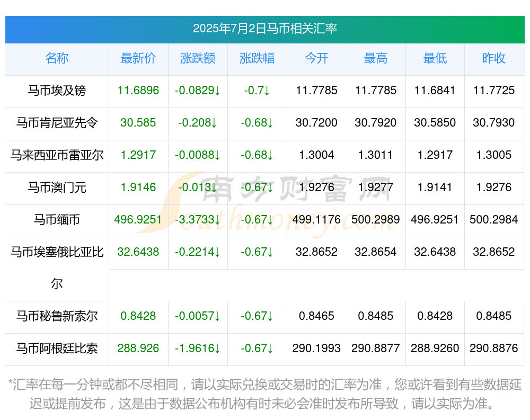Select latest price 1.9146
The image size is (530, 420).
click(x=138, y=187)
